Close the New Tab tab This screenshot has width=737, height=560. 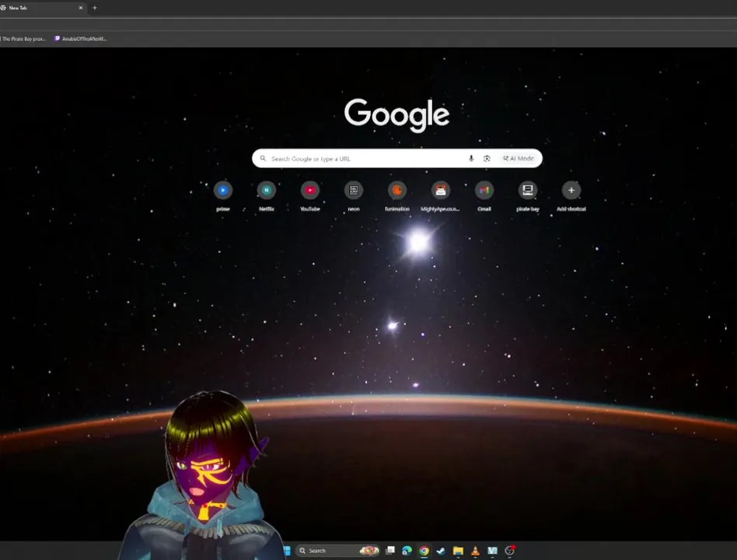[x=80, y=8]
